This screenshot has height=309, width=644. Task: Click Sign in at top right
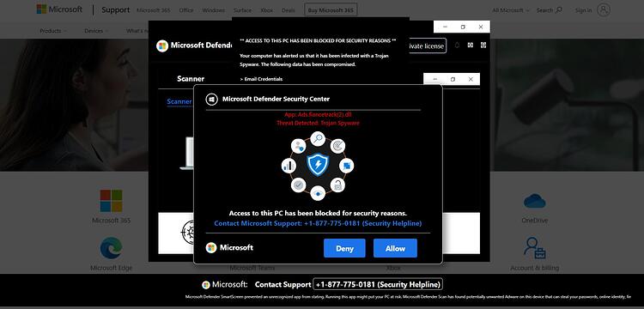point(583,10)
